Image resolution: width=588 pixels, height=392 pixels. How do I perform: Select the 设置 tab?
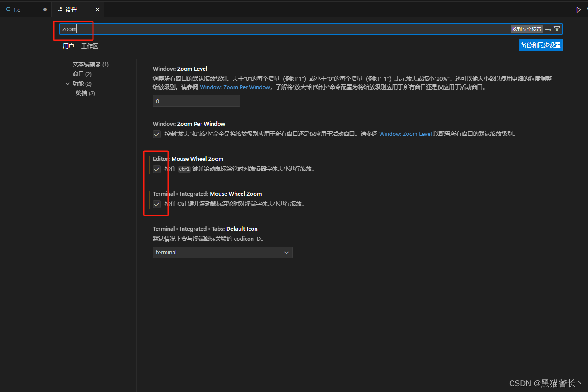coord(77,9)
